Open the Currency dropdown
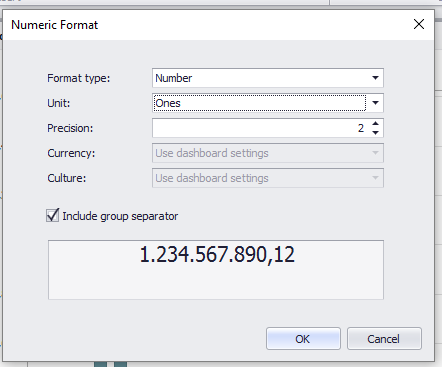 268,153
